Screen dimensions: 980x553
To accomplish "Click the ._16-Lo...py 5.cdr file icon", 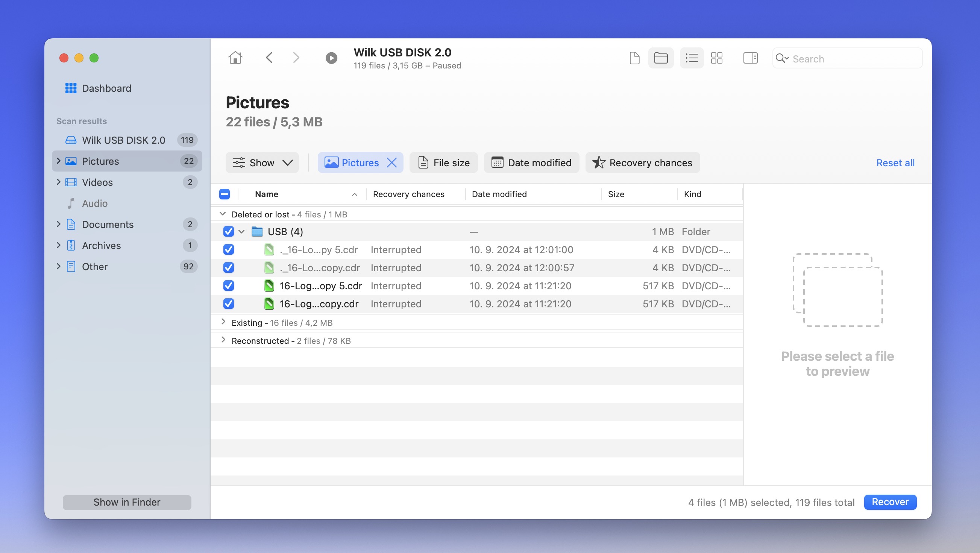I will point(269,249).
